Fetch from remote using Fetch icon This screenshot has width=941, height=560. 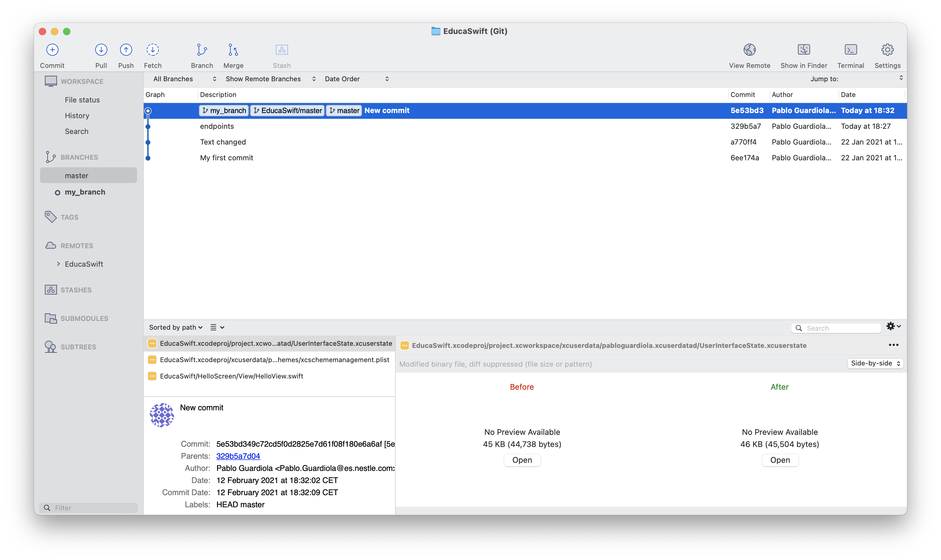pyautogui.click(x=152, y=50)
